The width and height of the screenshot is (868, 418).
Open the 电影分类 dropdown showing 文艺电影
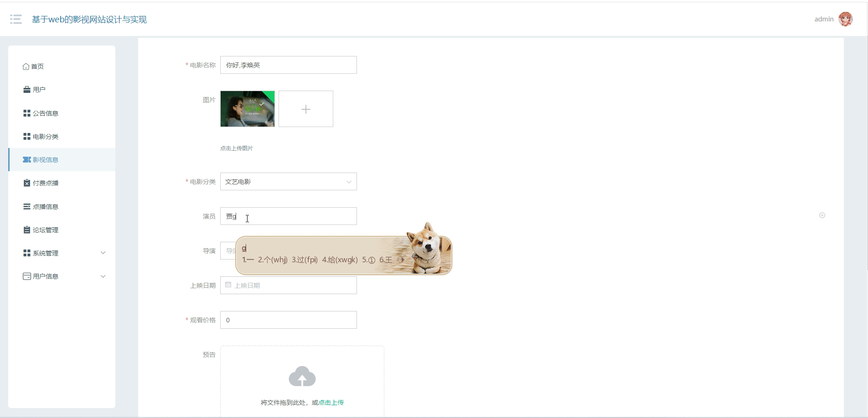tap(289, 182)
